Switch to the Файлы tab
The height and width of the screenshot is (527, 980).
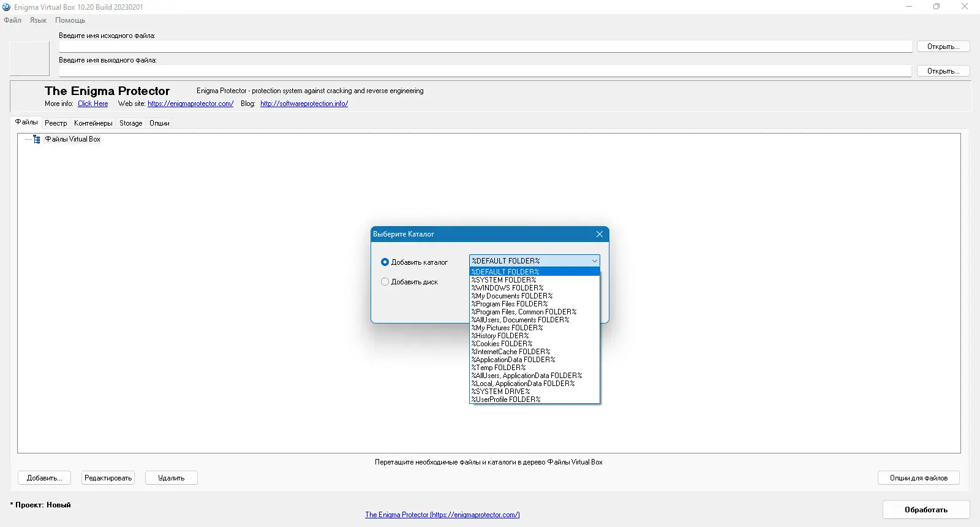coord(26,123)
